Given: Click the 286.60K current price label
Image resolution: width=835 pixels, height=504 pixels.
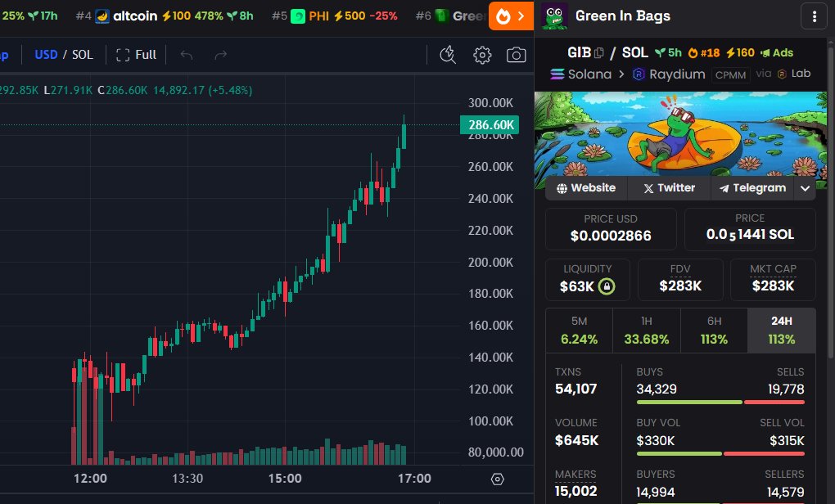Looking at the screenshot, I should (490, 125).
